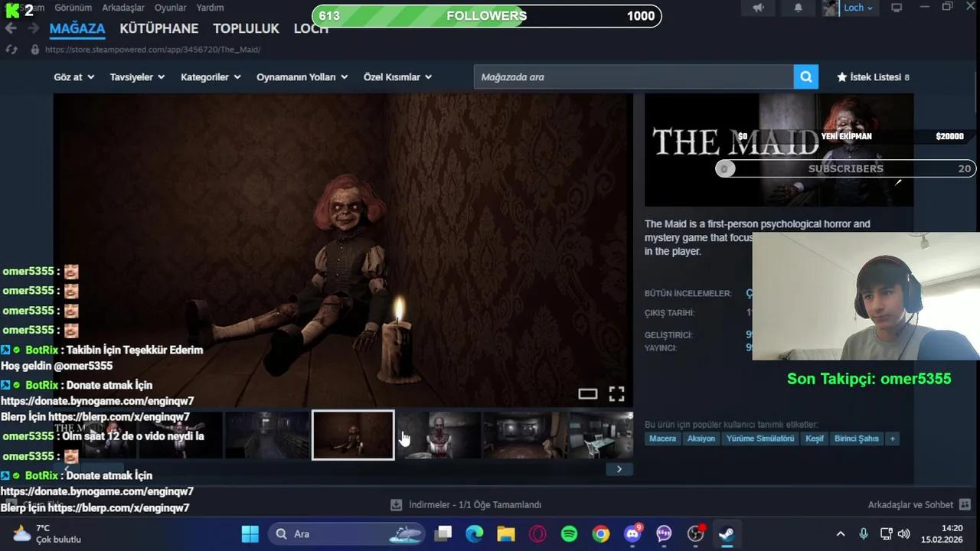Click the Birinci Şahıs tag
The width and height of the screenshot is (980, 551).
857,439
